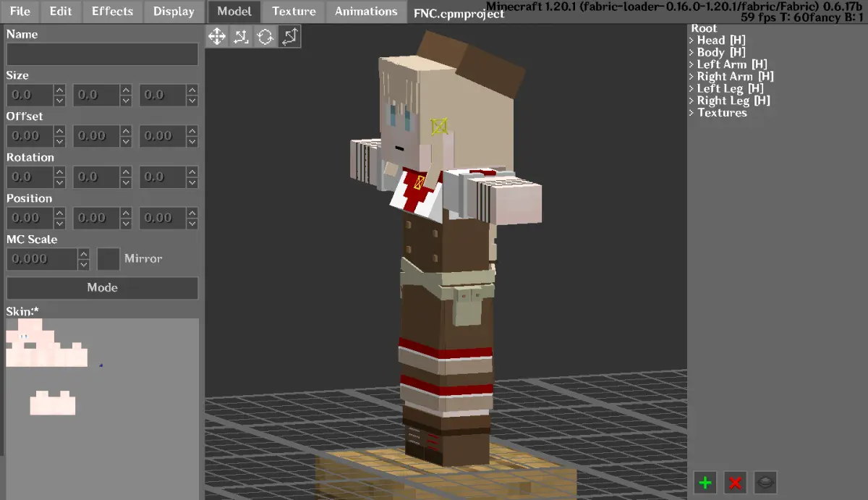Image resolution: width=868 pixels, height=500 pixels.
Task: Decrease Size Z with down arrow
Action: click(192, 101)
